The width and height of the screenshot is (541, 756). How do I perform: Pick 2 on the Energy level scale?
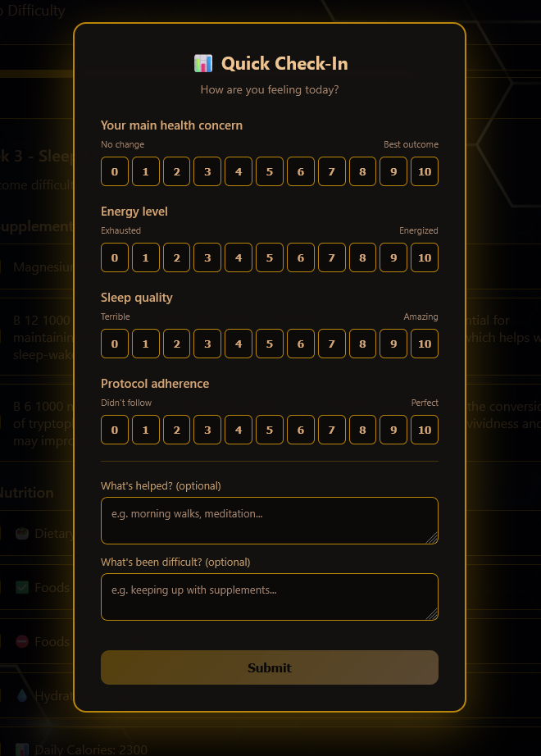point(176,257)
